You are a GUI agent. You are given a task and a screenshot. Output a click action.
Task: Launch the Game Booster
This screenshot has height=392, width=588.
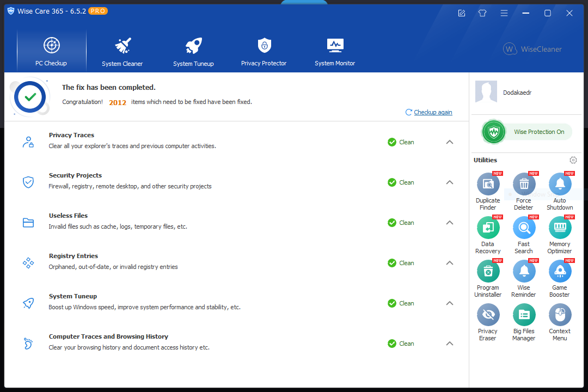tap(560, 278)
